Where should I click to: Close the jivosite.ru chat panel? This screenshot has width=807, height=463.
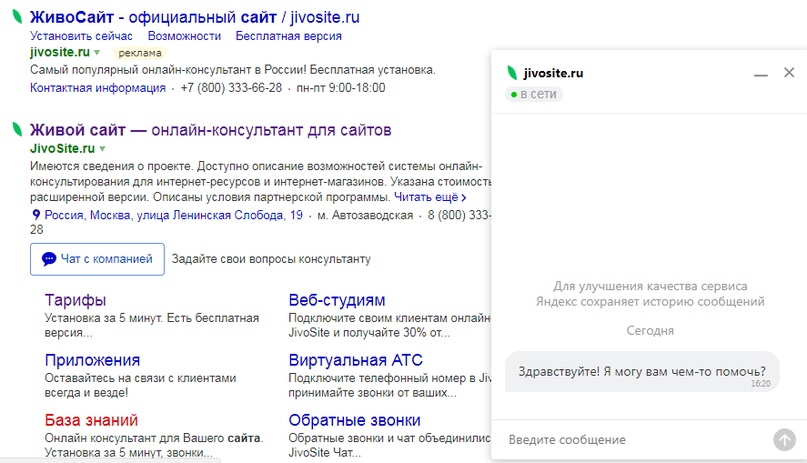(789, 73)
